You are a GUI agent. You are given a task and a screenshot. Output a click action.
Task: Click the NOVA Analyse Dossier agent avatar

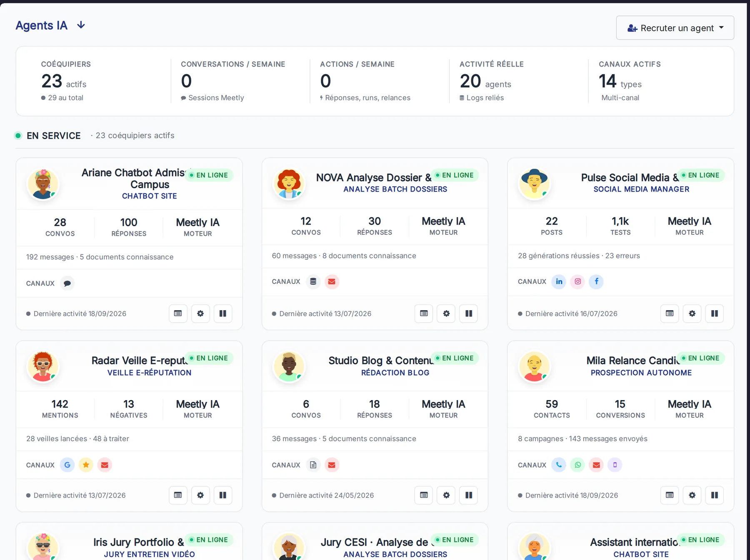tap(289, 184)
